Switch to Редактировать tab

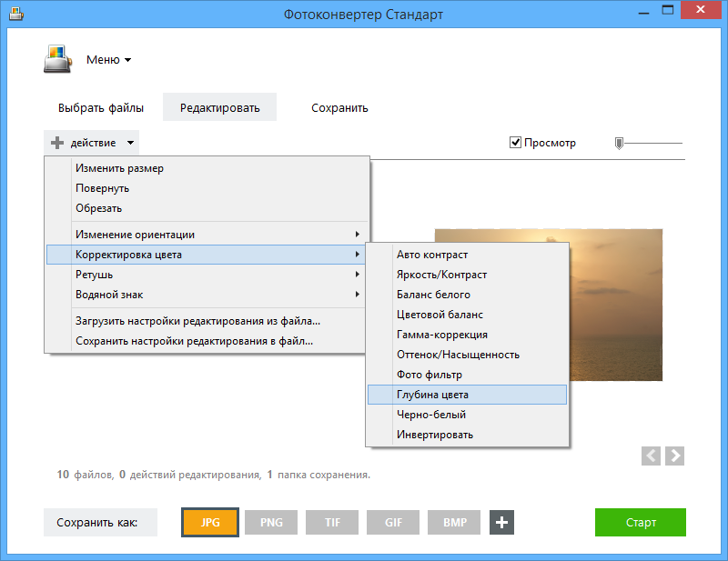coord(219,107)
